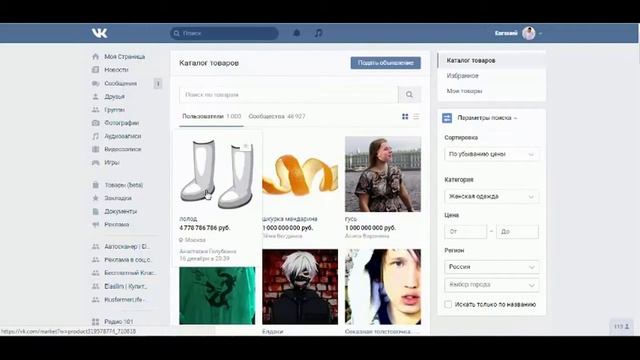Open Новости in the left sidebar
The height and width of the screenshot is (360, 640).
coord(116,70)
